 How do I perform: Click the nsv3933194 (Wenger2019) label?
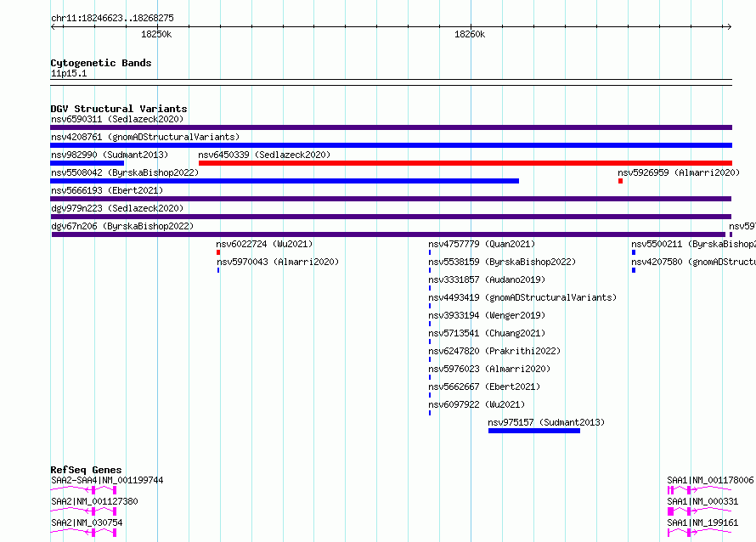click(x=487, y=315)
